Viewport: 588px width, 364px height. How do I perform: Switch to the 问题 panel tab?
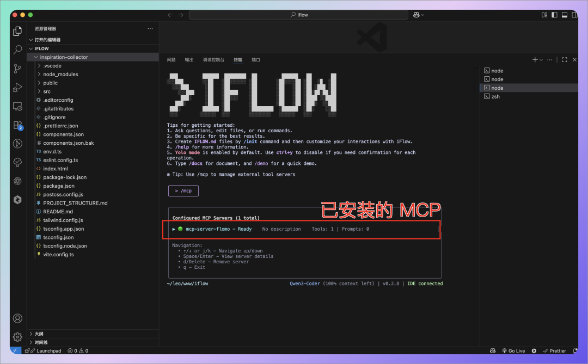171,60
